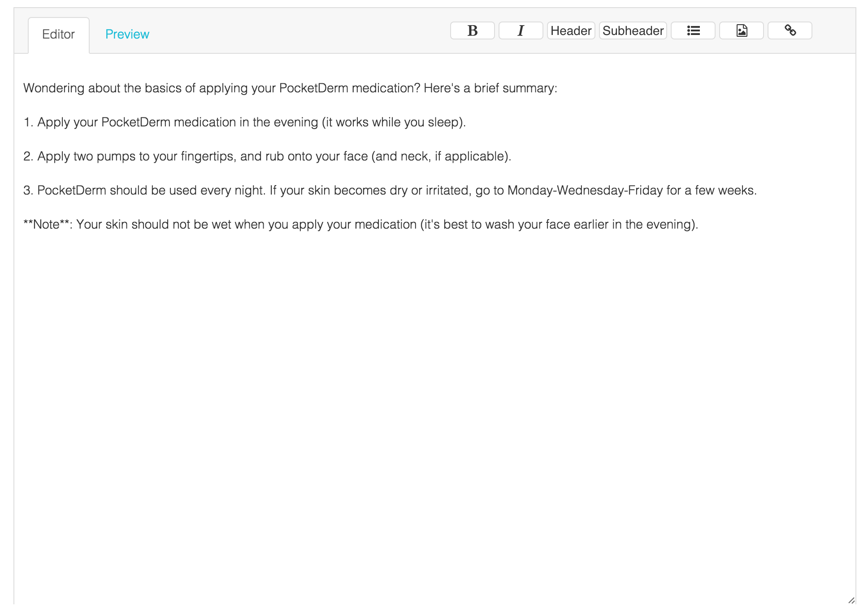Click the word 'fingertips' in step 2
Screen dimensions: 868x607
click(208, 156)
